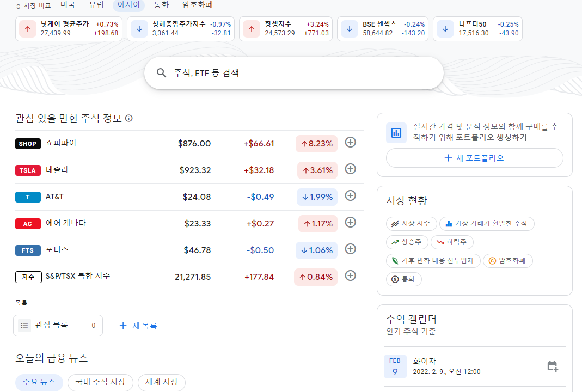Select the 주요 뉴스 news tab
The width and height of the screenshot is (582, 392).
(x=39, y=382)
